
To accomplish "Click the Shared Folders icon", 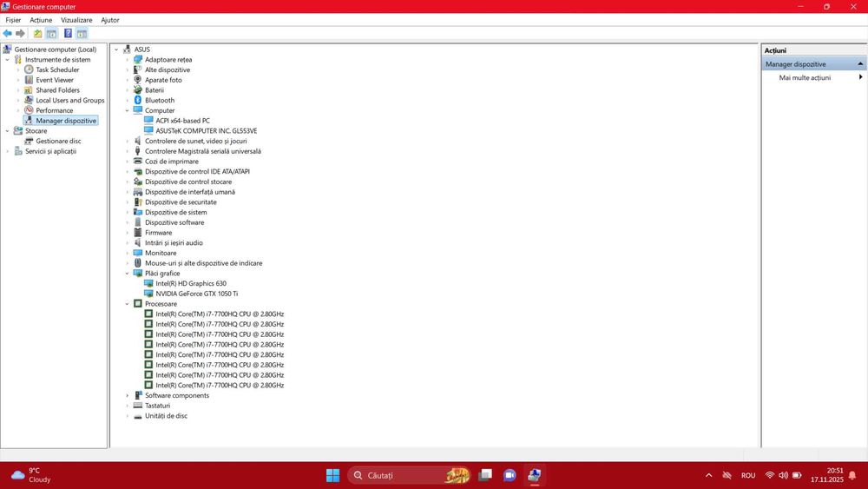I will coord(29,90).
